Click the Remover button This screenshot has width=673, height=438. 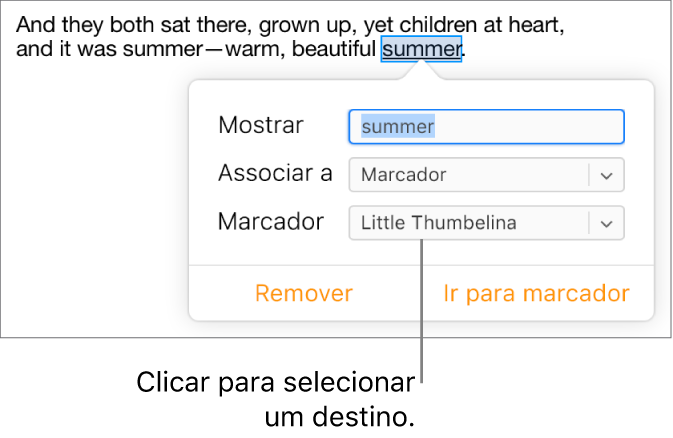point(304,293)
